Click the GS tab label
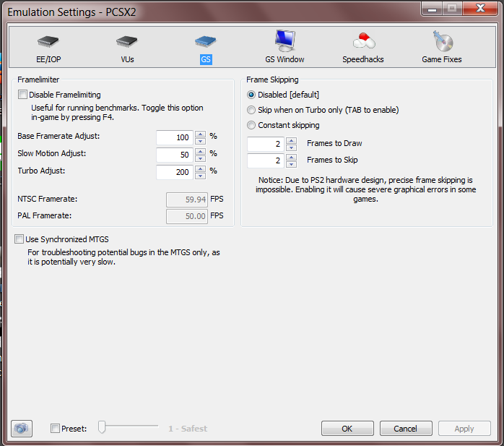The width and height of the screenshot is (504, 446). coord(206,59)
